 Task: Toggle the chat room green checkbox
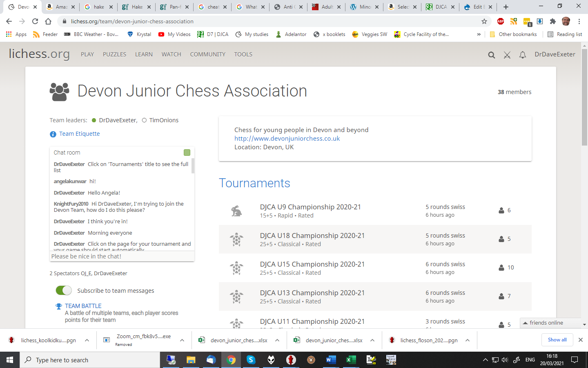click(187, 153)
